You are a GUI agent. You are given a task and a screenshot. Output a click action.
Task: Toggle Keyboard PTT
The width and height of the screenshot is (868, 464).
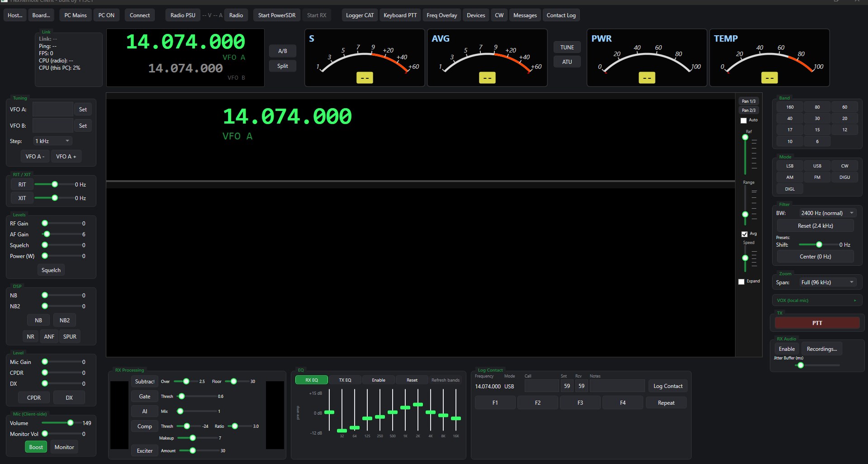400,15
